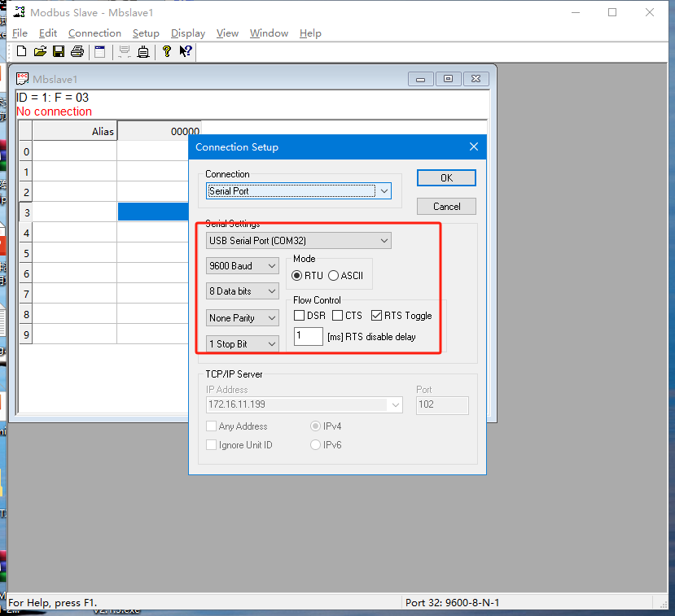Open the 9600 Baud rate dropdown
This screenshot has height=616, width=675.
coord(243,266)
